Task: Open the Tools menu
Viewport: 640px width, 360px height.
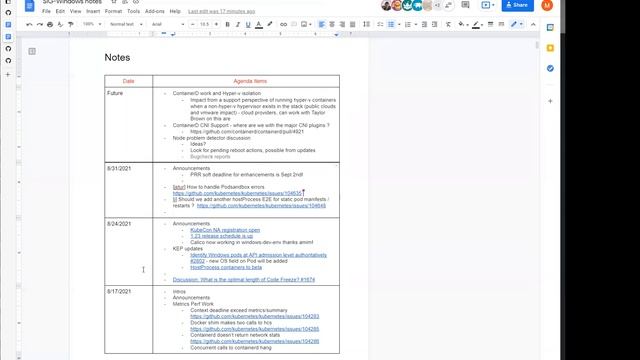Action: [133, 11]
